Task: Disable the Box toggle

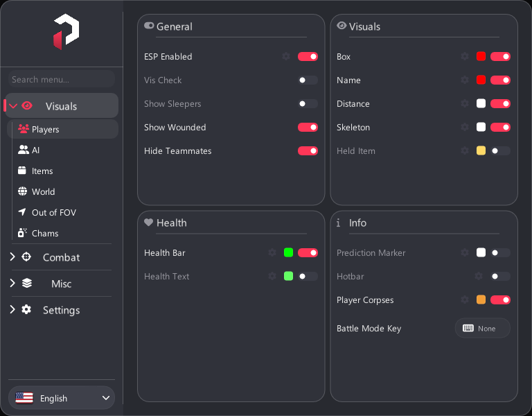Action: [500, 56]
